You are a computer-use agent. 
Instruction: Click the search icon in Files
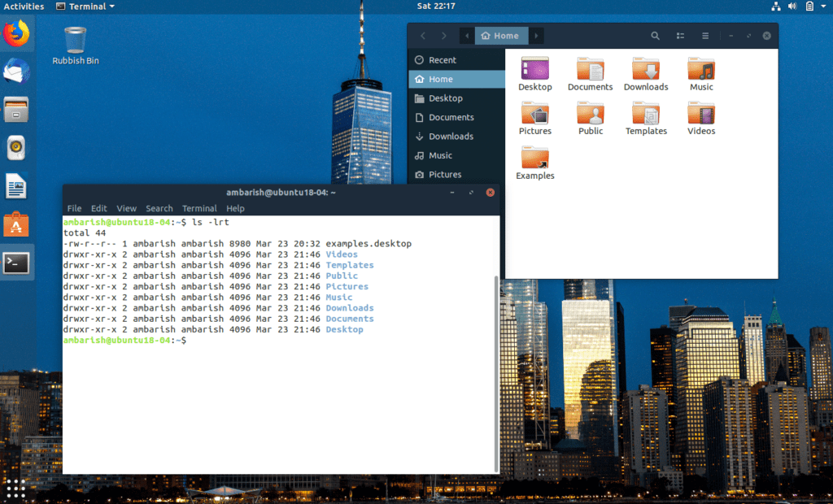(655, 36)
